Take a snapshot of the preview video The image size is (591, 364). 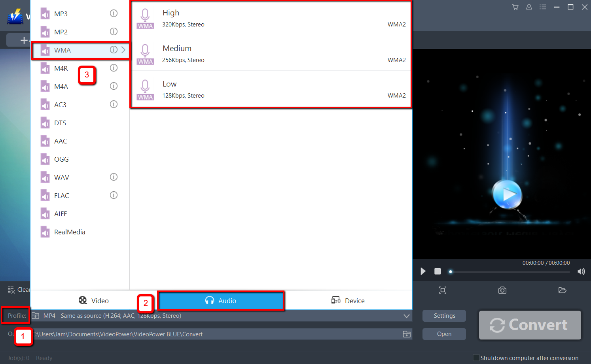502,290
